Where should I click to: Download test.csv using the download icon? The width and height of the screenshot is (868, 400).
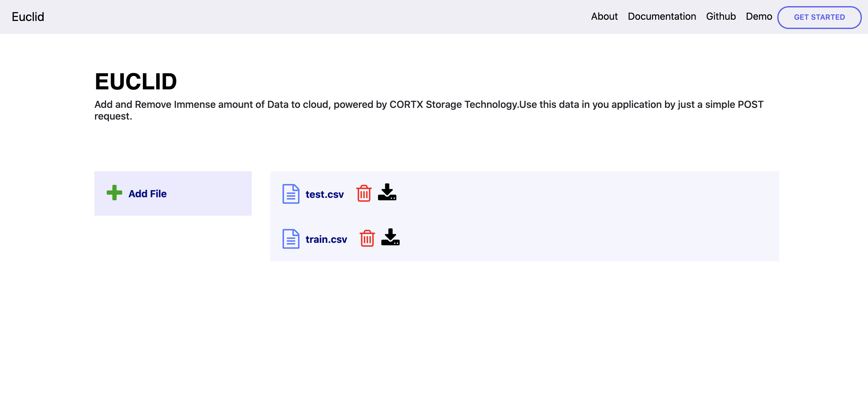click(x=387, y=192)
